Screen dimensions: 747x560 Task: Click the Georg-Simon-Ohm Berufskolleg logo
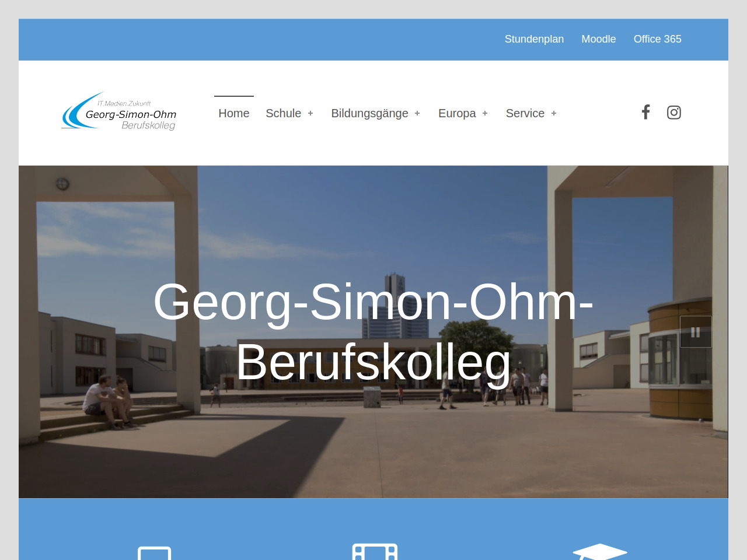coord(119,111)
